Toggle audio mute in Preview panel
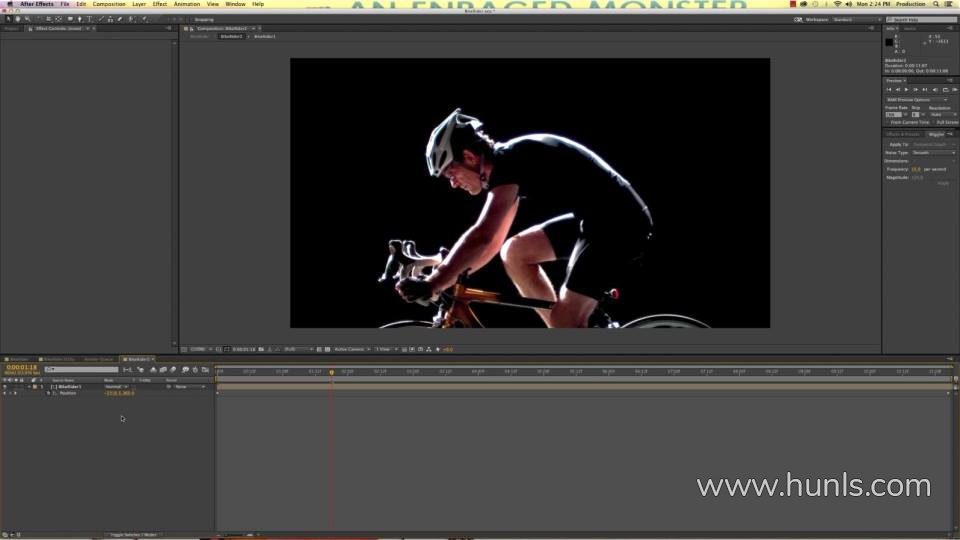The image size is (960, 540). click(x=935, y=89)
